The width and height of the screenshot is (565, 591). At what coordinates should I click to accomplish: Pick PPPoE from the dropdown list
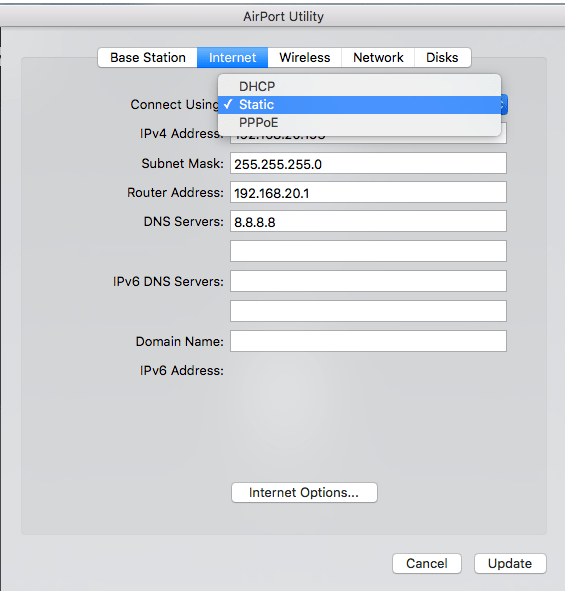pos(359,122)
